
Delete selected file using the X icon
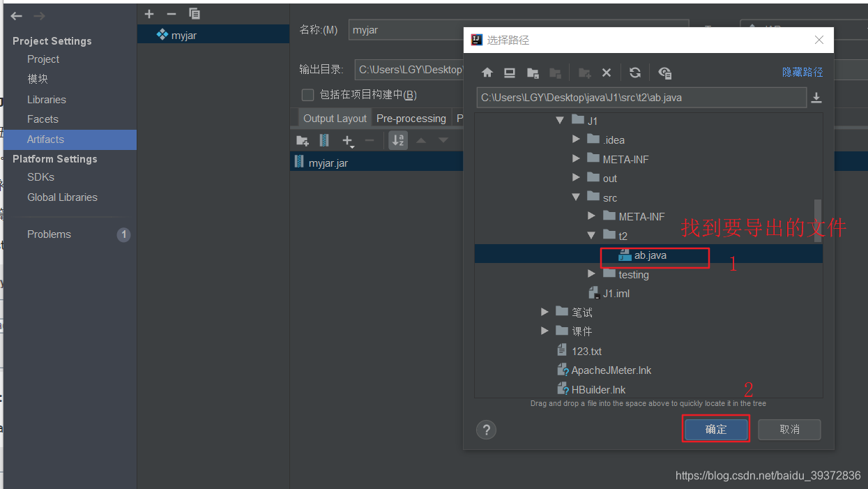tap(607, 73)
